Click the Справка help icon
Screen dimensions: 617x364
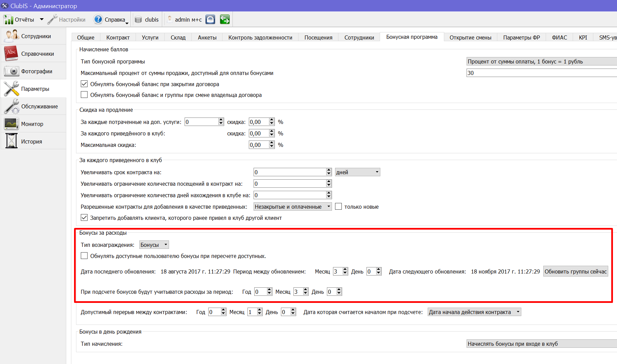click(98, 19)
